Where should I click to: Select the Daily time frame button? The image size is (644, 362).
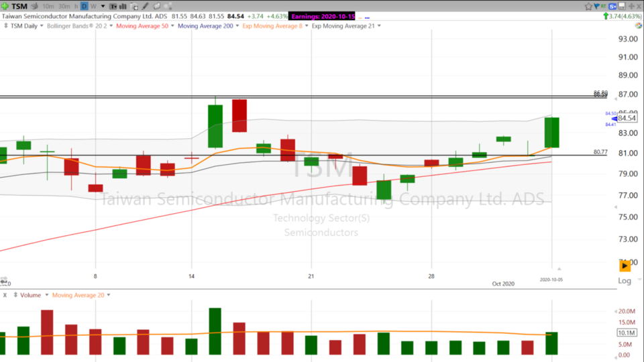pos(85,6)
